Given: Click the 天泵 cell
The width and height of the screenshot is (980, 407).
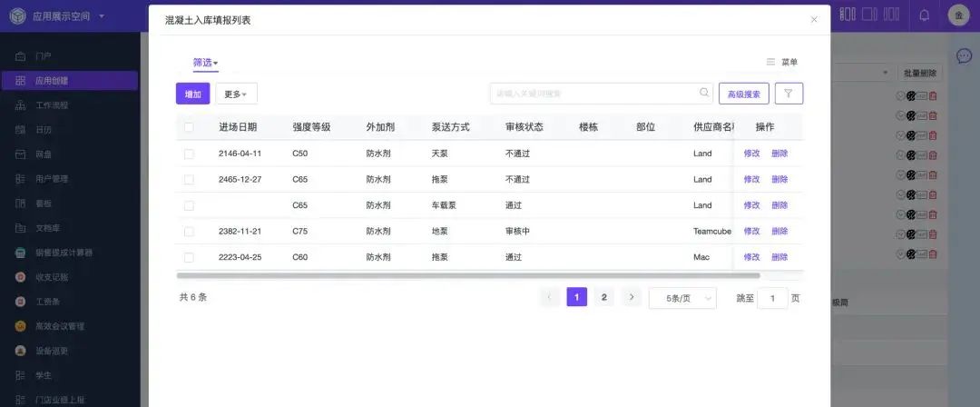Looking at the screenshot, I should (440, 154).
